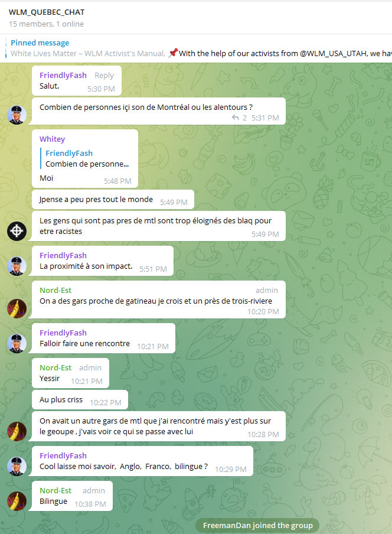Image resolution: width=392 pixels, height=534 pixels.
Task: Click the Whitey sender name
Action: (52, 139)
